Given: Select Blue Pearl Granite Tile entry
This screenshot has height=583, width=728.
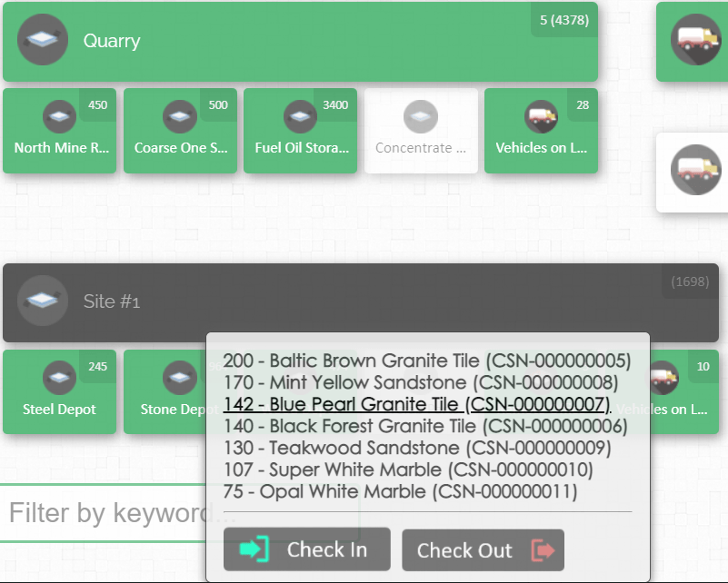Looking at the screenshot, I should click(416, 404).
